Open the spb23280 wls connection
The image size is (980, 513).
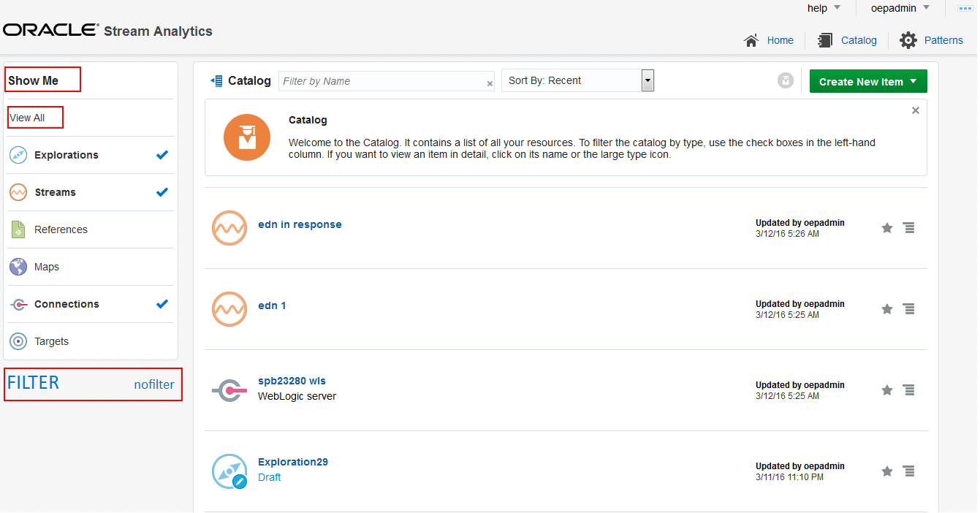point(292,381)
